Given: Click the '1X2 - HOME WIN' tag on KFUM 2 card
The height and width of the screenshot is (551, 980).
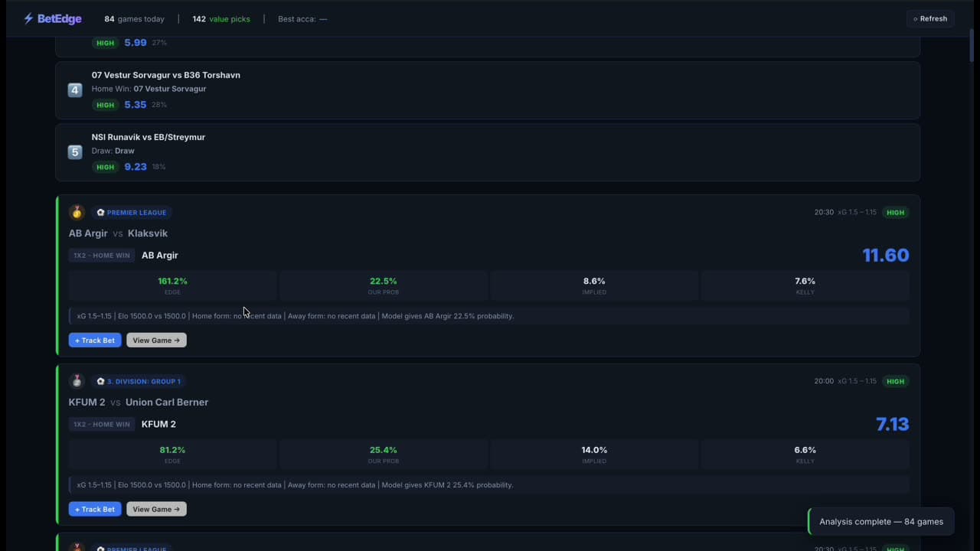Looking at the screenshot, I should click(x=102, y=425).
